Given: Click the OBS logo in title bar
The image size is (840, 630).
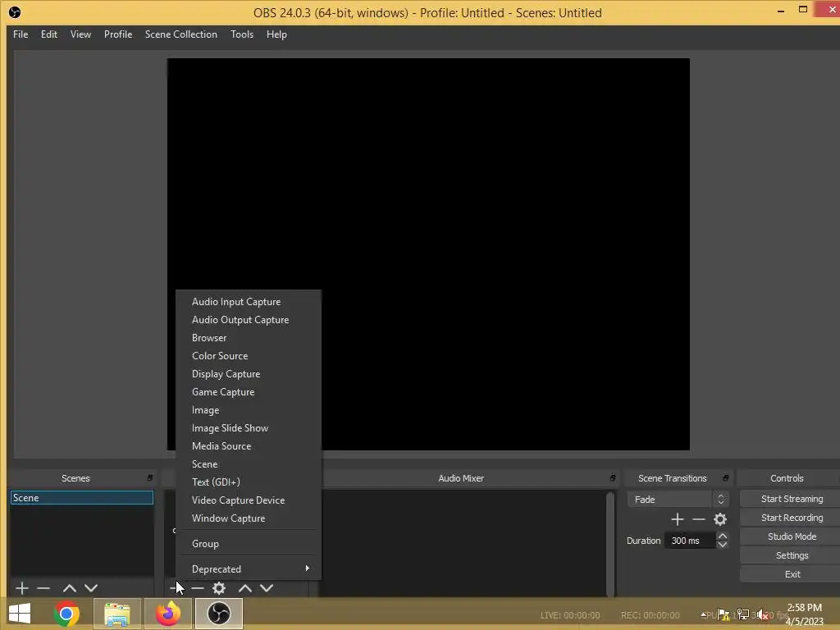Looking at the screenshot, I should [15, 11].
